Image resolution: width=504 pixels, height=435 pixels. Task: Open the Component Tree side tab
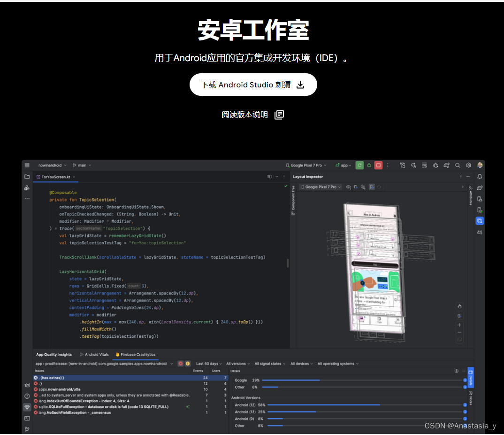click(x=293, y=200)
